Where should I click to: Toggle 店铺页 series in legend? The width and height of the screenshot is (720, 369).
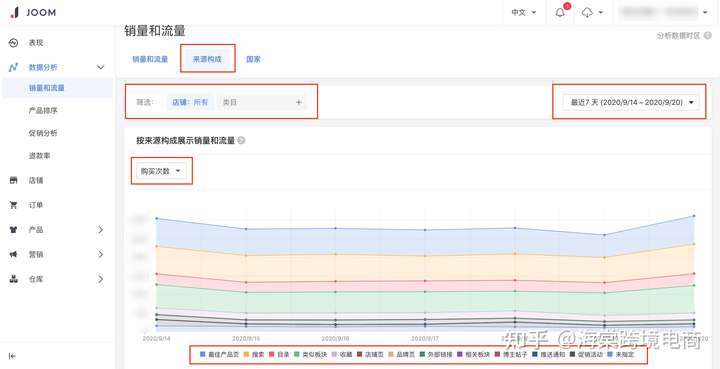(369, 354)
